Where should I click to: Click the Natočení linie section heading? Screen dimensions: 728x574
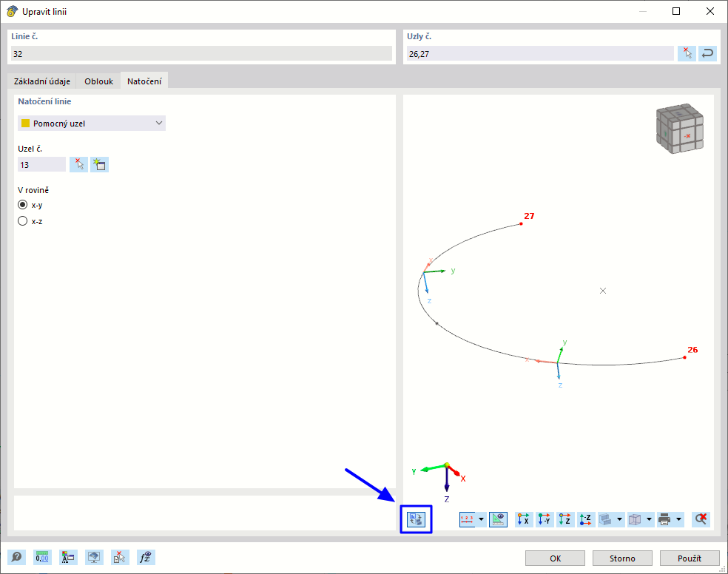tap(44, 101)
